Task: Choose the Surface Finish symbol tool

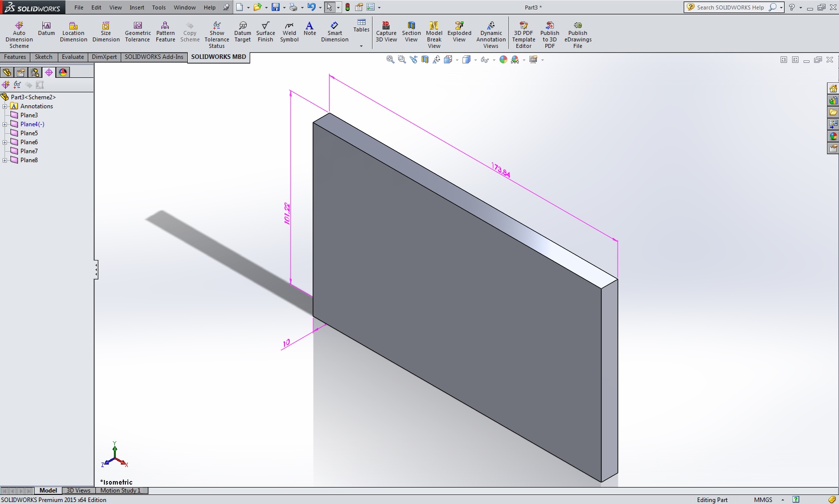Action: click(265, 32)
